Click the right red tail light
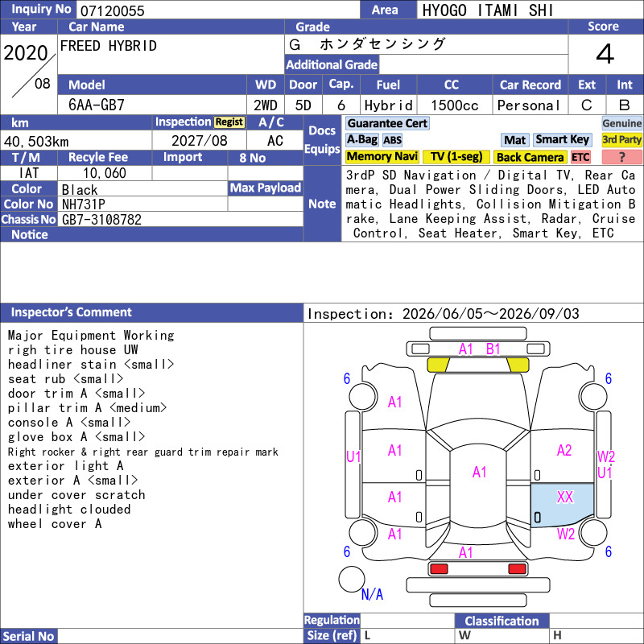The width and height of the screenshot is (644, 644). (x=517, y=569)
